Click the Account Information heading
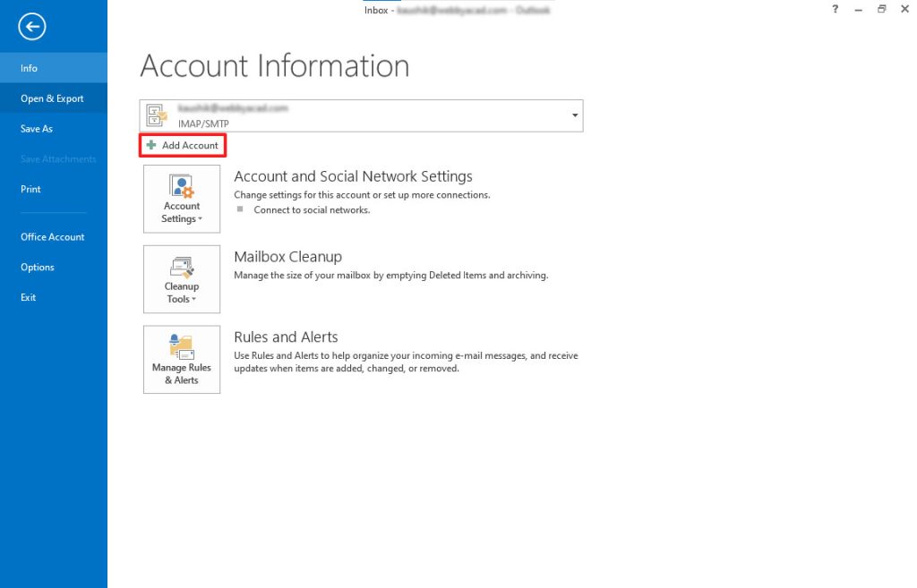Viewport: 917px width, 588px height. click(275, 65)
